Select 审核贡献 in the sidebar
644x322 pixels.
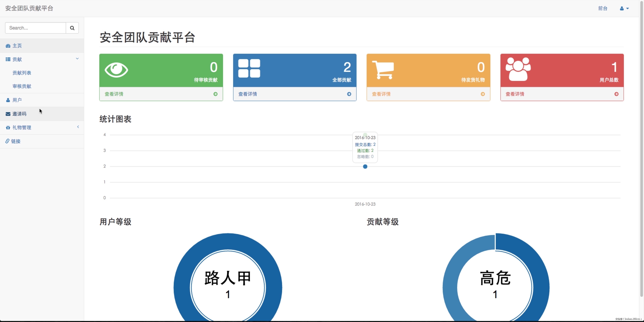[22, 86]
